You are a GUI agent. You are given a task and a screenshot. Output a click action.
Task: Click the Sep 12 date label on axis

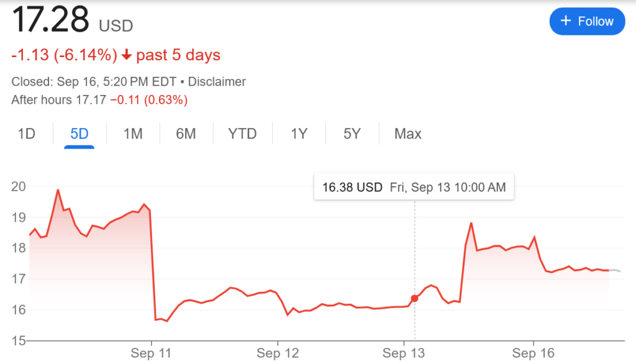click(278, 353)
